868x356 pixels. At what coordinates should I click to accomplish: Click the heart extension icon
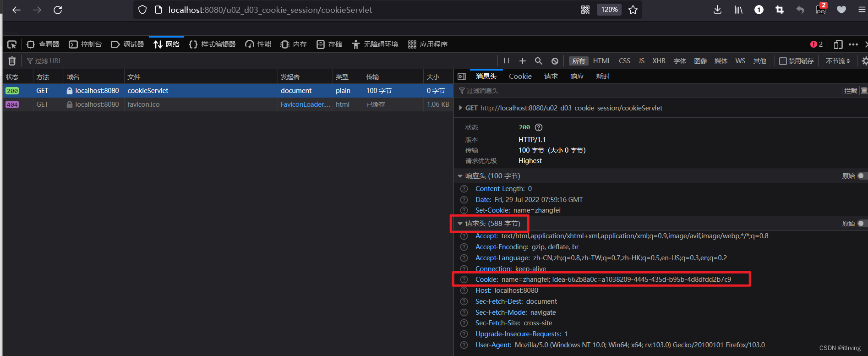[x=841, y=10]
